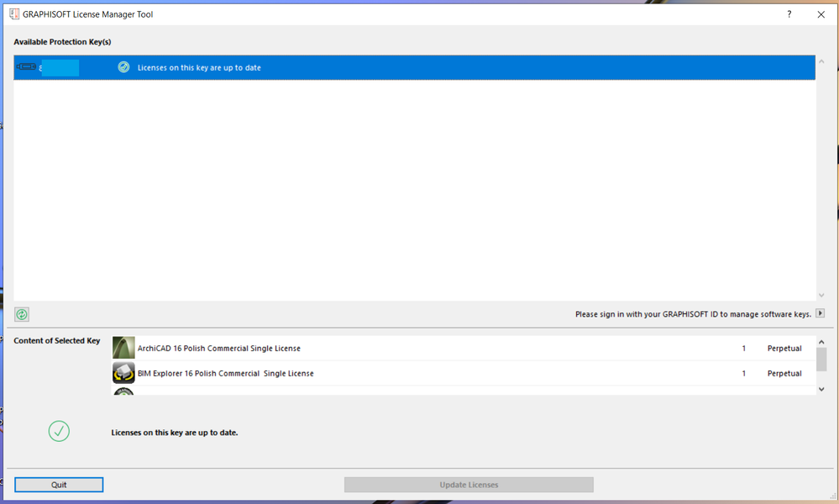839x504 pixels.
Task: Click scroll up arrow of key content list
Action: tap(821, 341)
